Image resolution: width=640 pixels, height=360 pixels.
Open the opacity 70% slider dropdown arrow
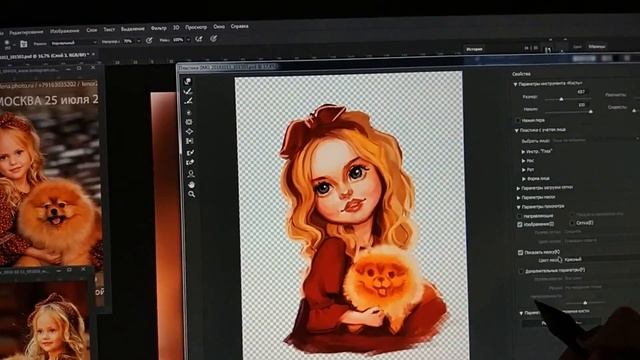[x=138, y=41]
